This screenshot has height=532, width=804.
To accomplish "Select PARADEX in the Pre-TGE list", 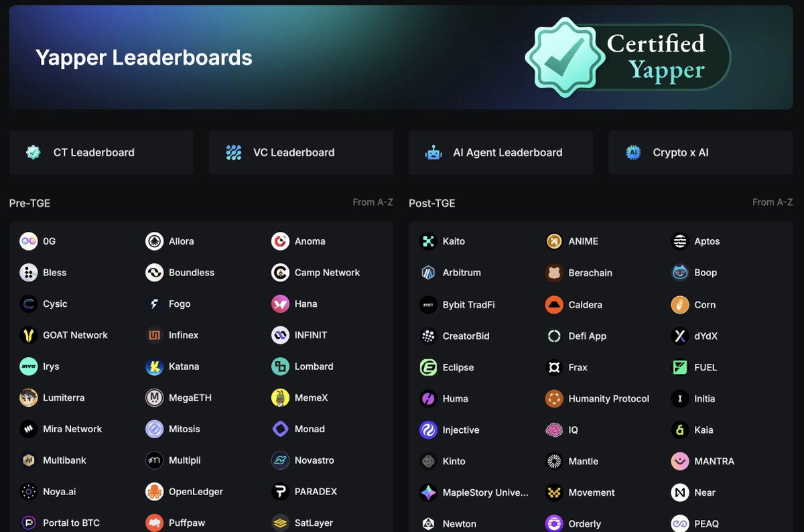I will point(304,492).
